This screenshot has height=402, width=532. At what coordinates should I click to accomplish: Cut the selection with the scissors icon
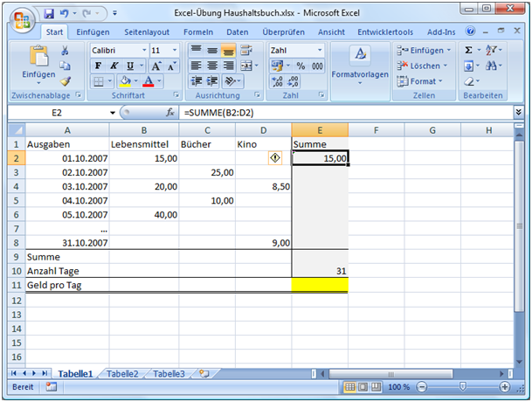click(65, 51)
